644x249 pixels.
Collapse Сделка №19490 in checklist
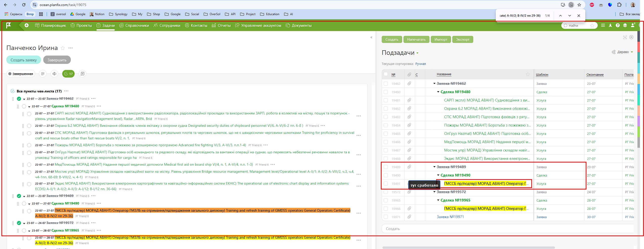[x=29, y=204]
